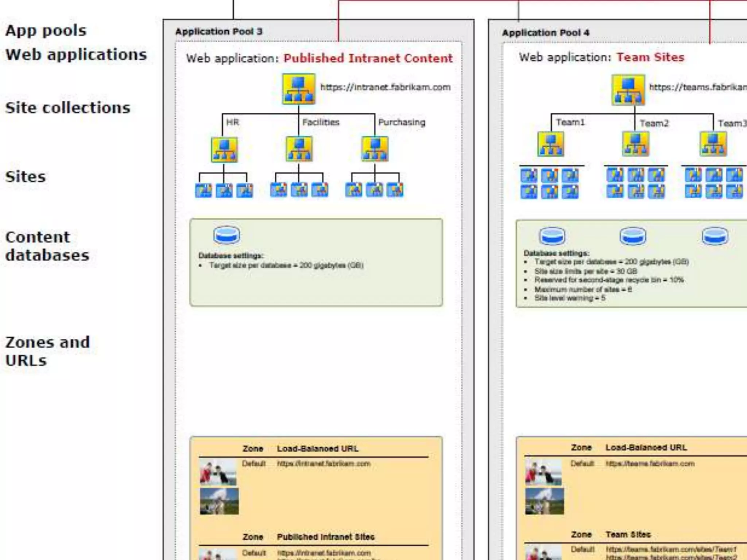Click second Team Sites content database icon
Viewport: 747px width, 560px height.
pos(633,236)
